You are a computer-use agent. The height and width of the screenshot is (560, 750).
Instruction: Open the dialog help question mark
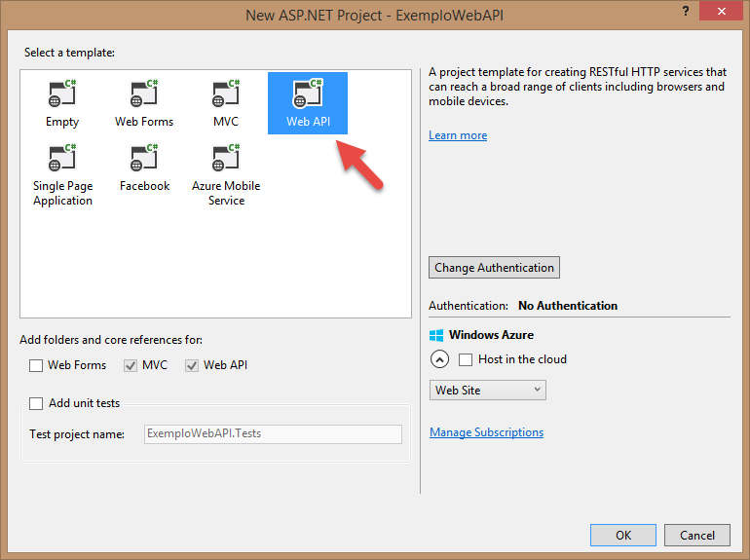[686, 11]
